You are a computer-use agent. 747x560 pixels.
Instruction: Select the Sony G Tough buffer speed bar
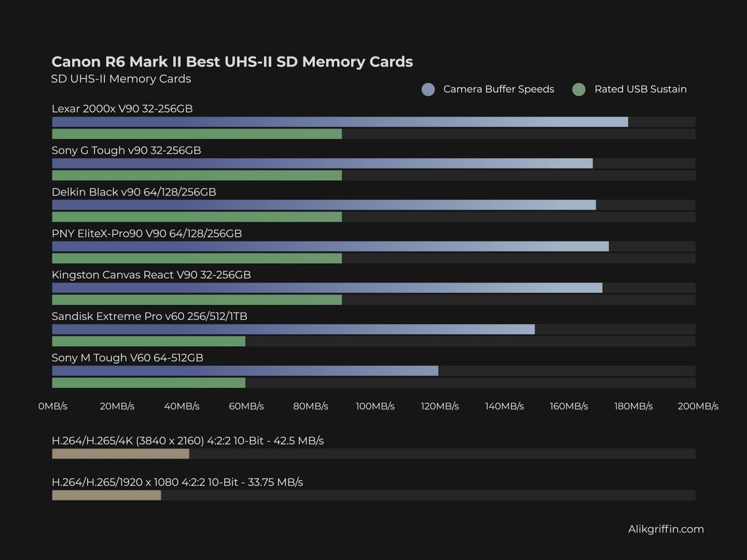tap(322, 163)
